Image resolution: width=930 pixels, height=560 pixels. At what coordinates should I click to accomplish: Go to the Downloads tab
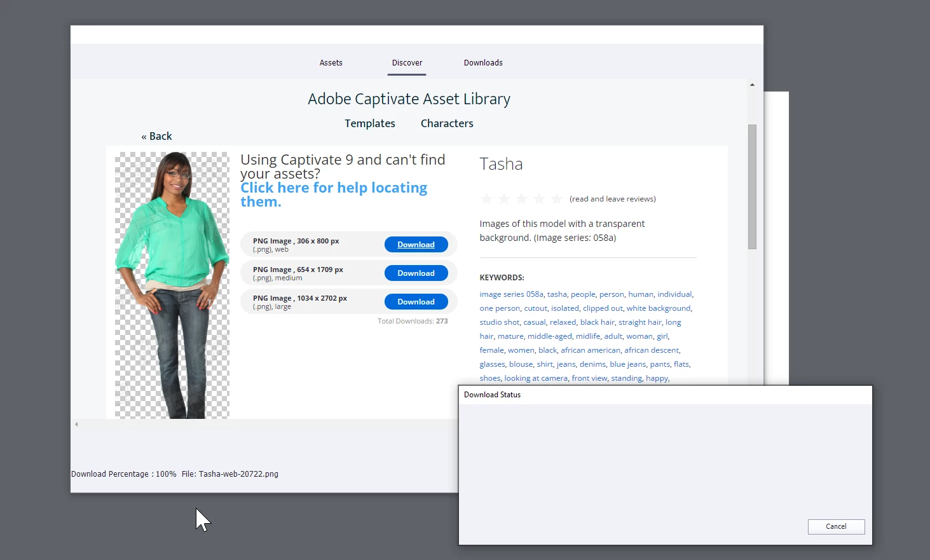click(483, 63)
